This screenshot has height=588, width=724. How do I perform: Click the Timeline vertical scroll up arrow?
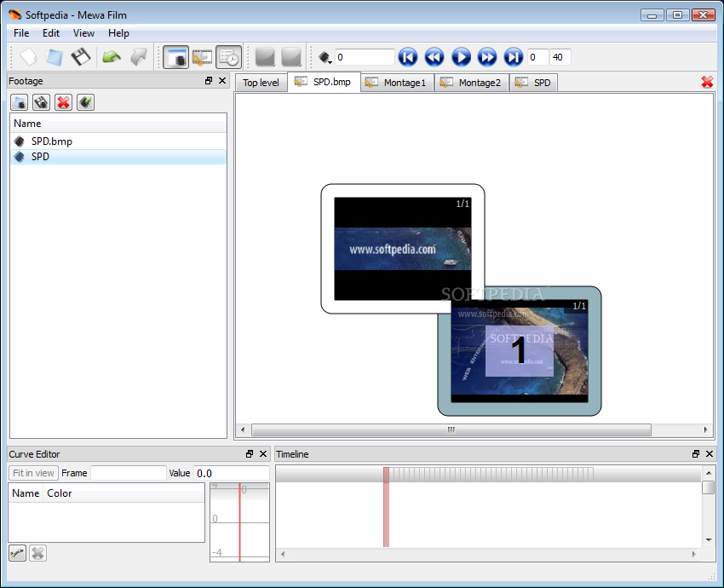pos(709,473)
